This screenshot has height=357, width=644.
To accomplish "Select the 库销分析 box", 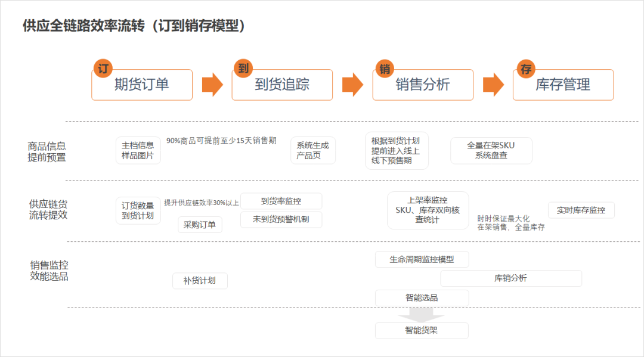I will coord(511,278).
